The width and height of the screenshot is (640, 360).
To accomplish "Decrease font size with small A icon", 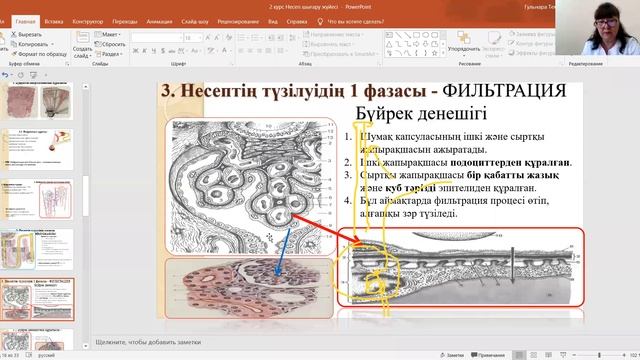I will [217, 38].
